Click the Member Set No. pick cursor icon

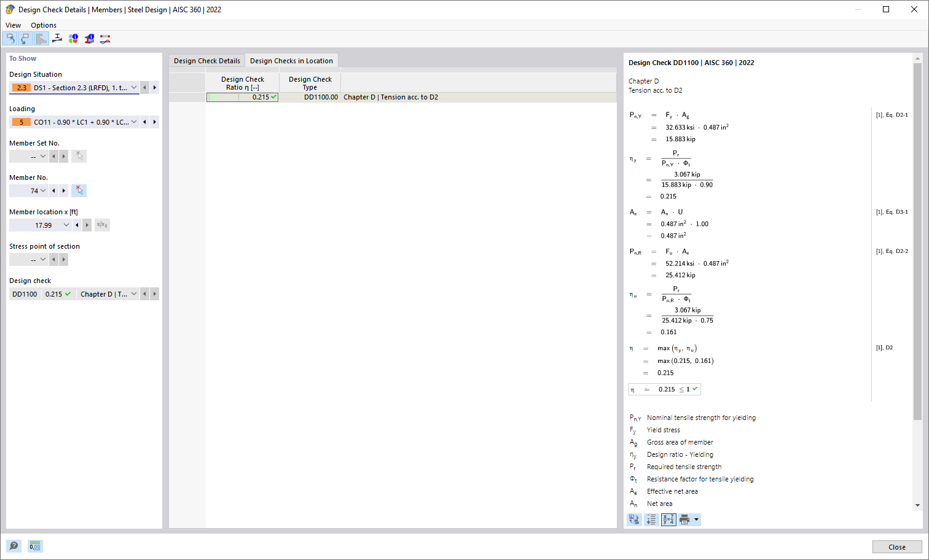[79, 157]
